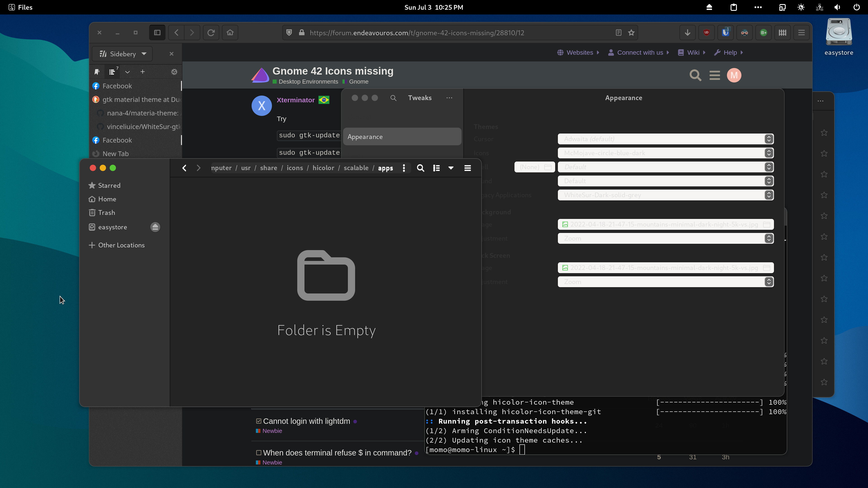
Task: Open view options dropdown in Files
Action: pyautogui.click(x=451, y=168)
